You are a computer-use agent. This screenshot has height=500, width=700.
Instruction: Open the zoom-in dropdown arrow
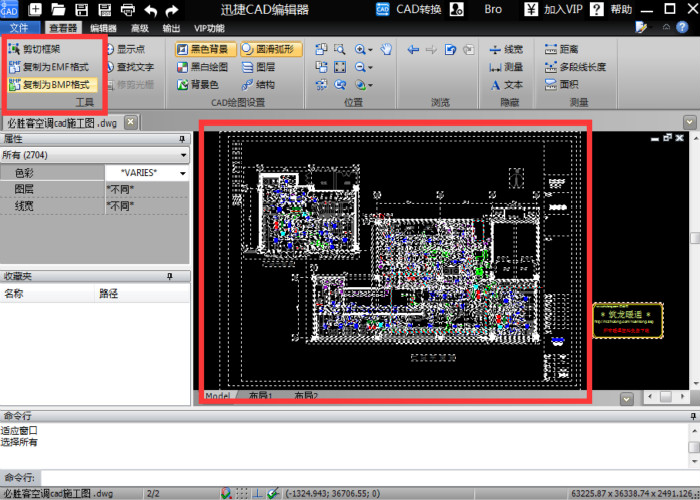click(x=371, y=50)
